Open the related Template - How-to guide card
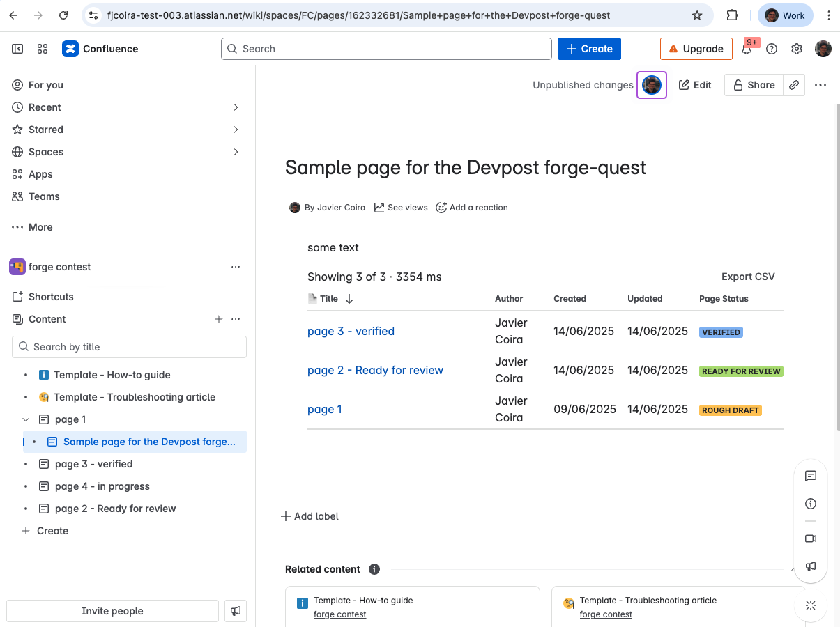Viewport: 840px width, 627px height. click(413, 607)
